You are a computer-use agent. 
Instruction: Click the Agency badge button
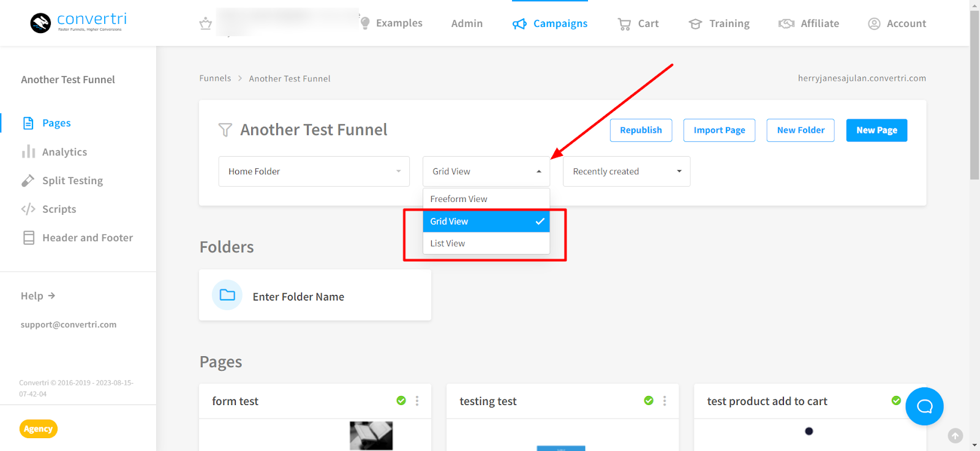click(39, 429)
